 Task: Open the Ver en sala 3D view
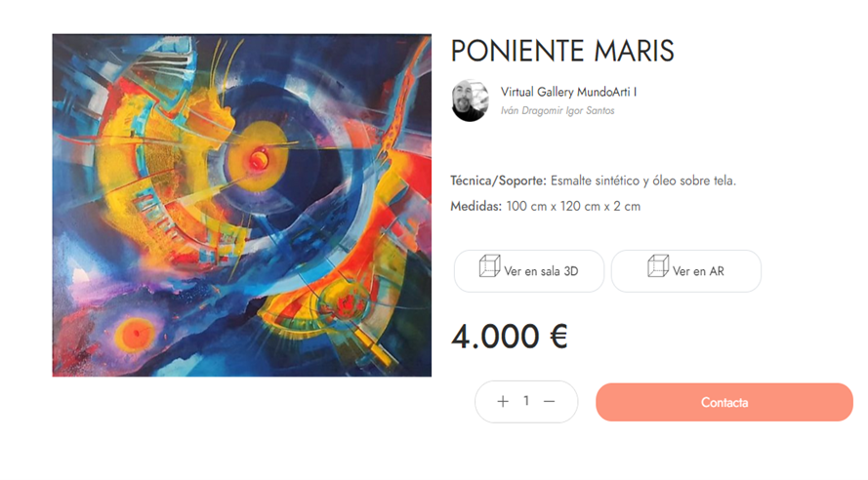tap(529, 271)
